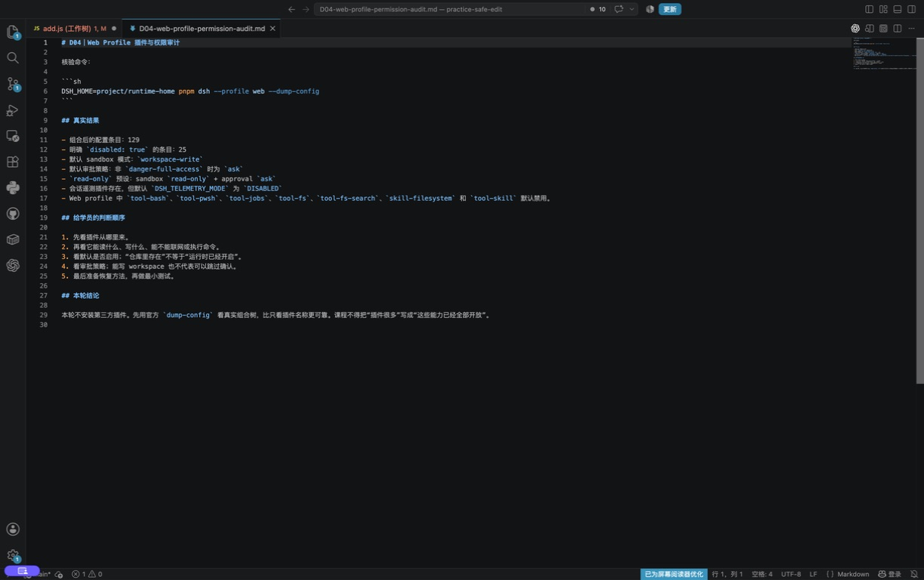924x580 pixels.
Task: Close the D04-web-profile-permission-audit.md tab
Action: pyautogui.click(x=273, y=29)
